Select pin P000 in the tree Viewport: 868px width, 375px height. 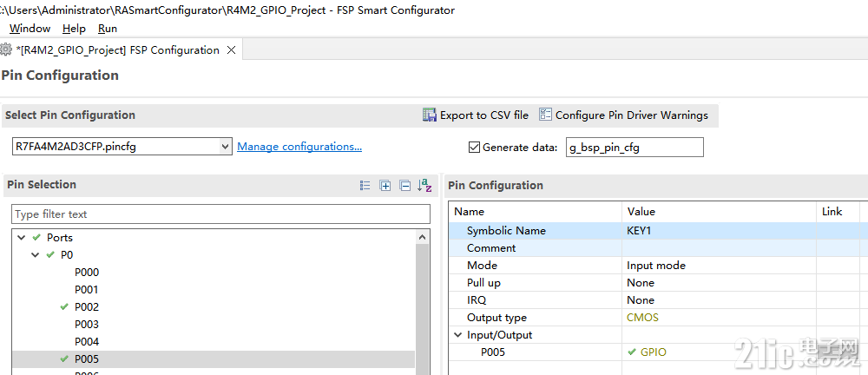[x=87, y=273]
